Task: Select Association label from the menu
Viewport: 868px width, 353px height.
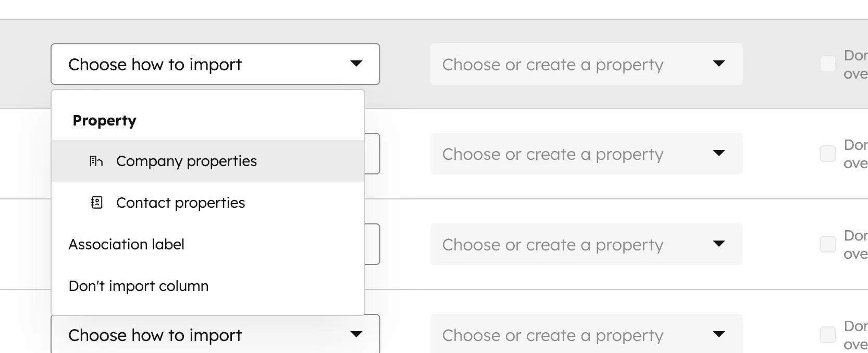Action: (x=127, y=244)
